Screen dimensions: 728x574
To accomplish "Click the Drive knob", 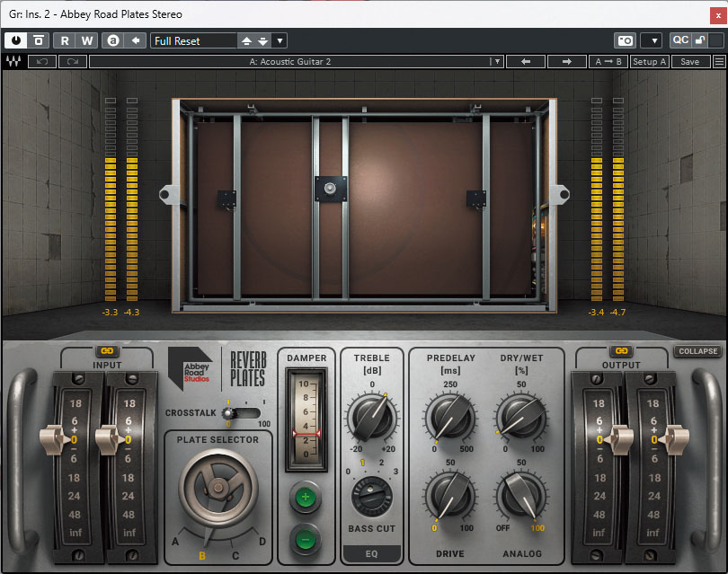I will click(450, 495).
